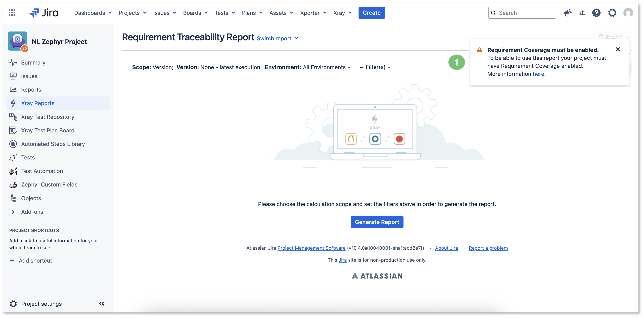The height and width of the screenshot is (318, 644).
Task: Open the feedback megaphone icon
Action: click(568, 12)
